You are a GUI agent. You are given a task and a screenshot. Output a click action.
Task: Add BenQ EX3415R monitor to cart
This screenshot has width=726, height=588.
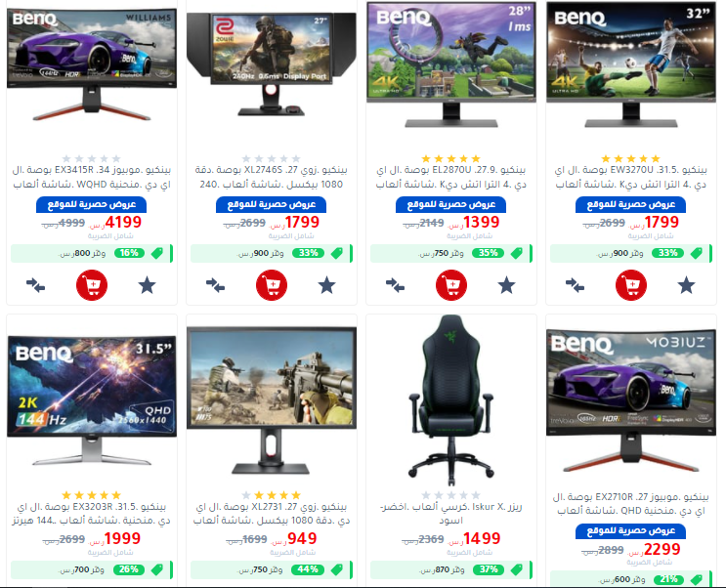click(x=92, y=285)
